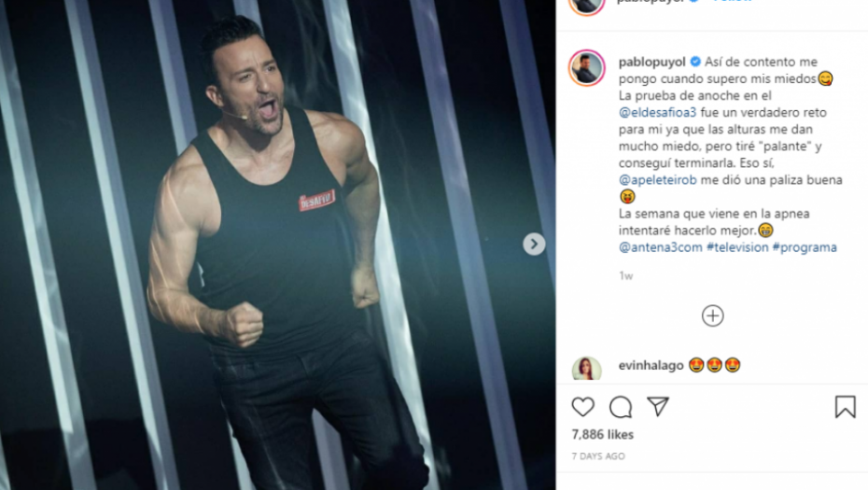Open the @apeleteirob mention

pyautogui.click(x=658, y=180)
